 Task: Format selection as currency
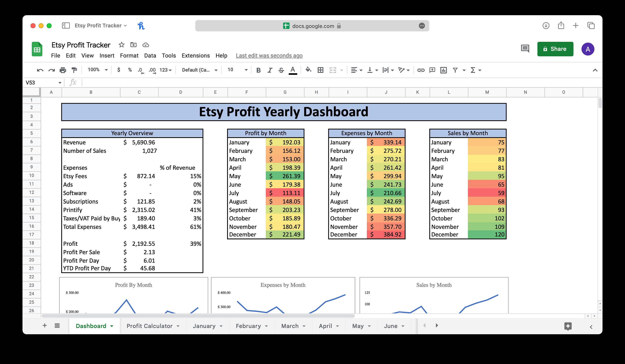(x=119, y=70)
